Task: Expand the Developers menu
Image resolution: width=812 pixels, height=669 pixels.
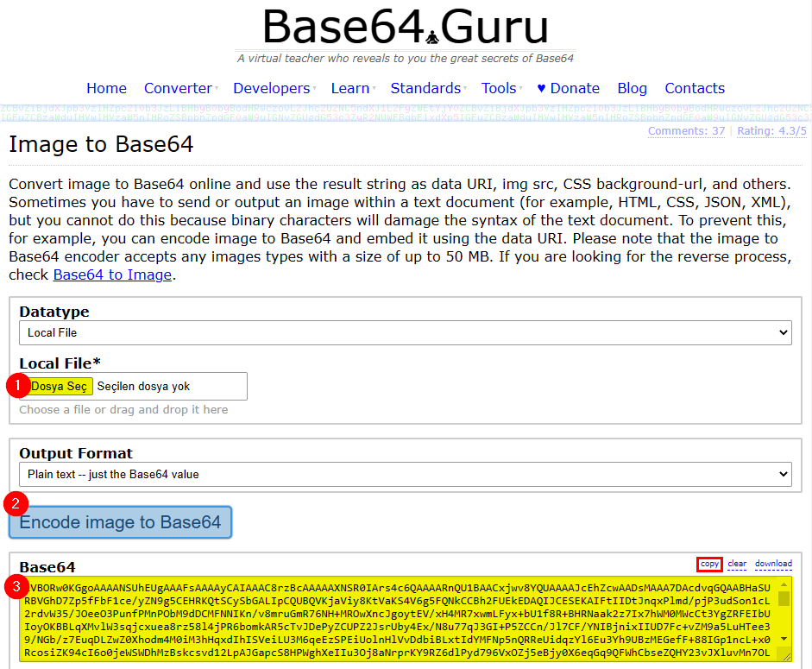Action: 274,88
